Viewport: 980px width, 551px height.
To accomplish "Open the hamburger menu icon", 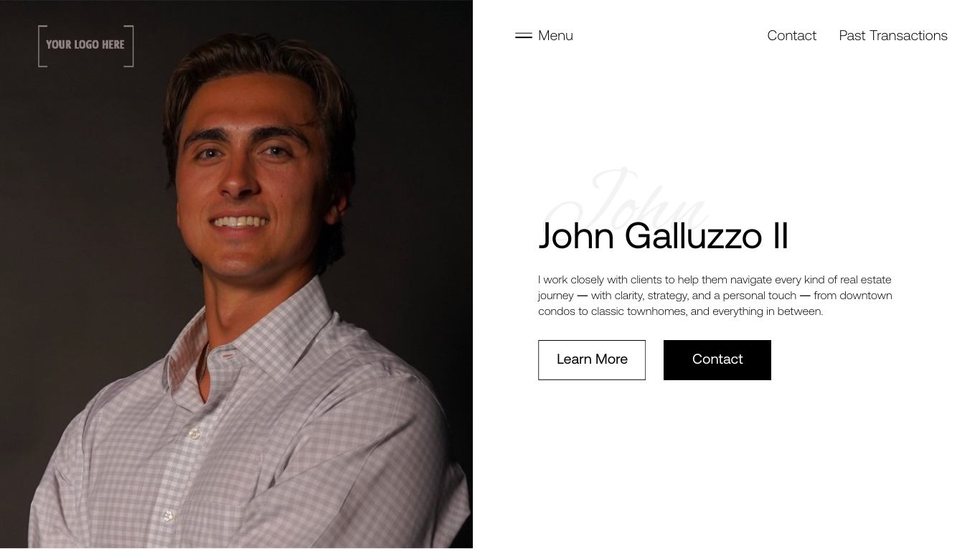I will coord(524,35).
